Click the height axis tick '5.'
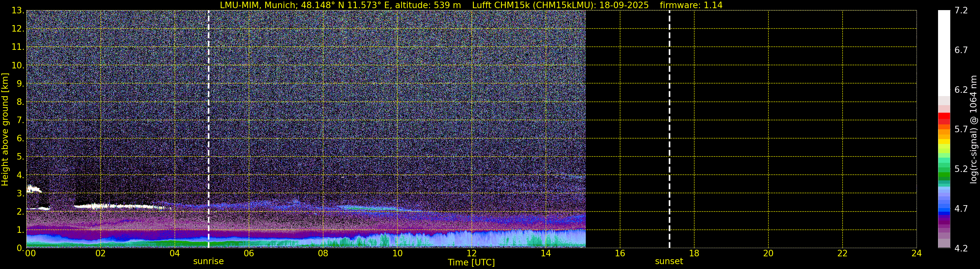 point(20,157)
